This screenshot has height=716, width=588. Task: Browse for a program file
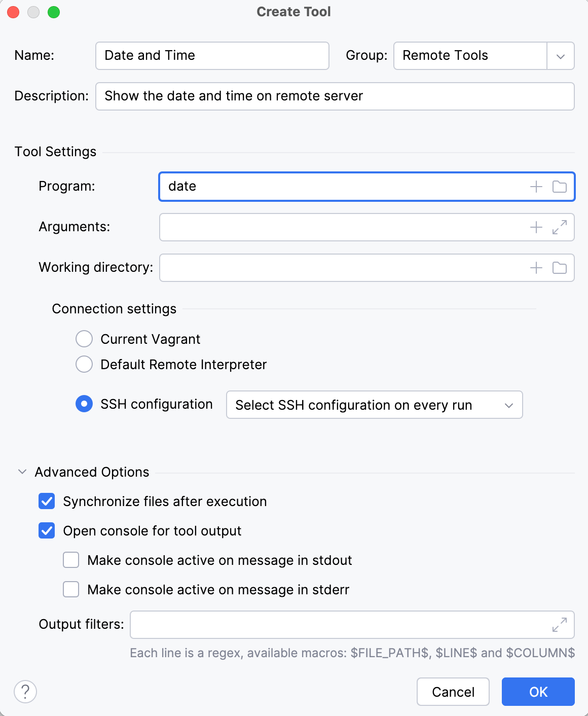(x=560, y=187)
